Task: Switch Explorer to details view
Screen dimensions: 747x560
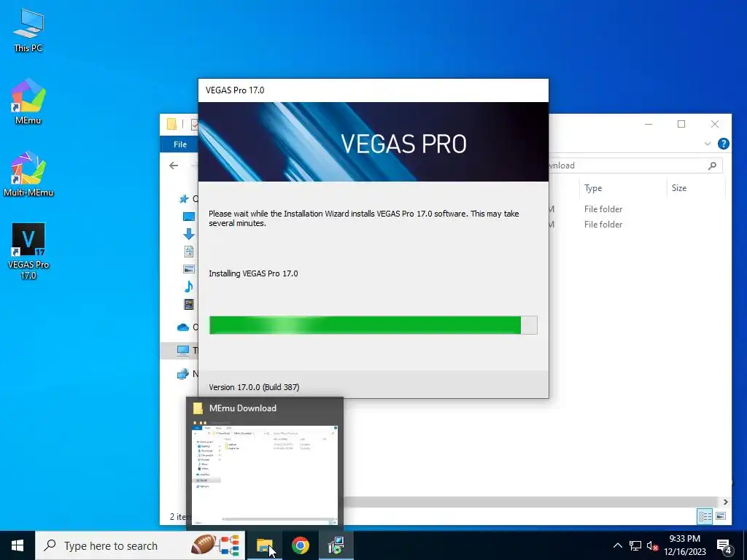Action: (705, 516)
